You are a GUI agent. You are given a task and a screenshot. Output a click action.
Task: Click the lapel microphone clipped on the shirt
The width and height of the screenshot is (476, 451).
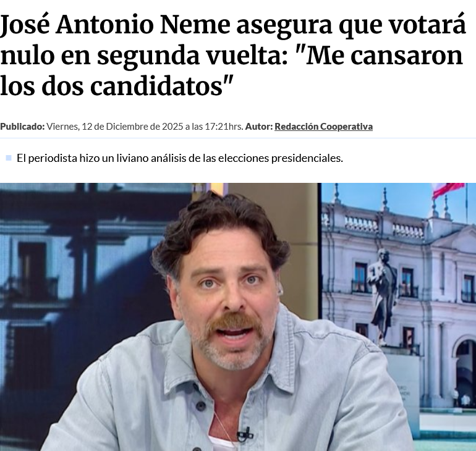[x=245, y=434]
